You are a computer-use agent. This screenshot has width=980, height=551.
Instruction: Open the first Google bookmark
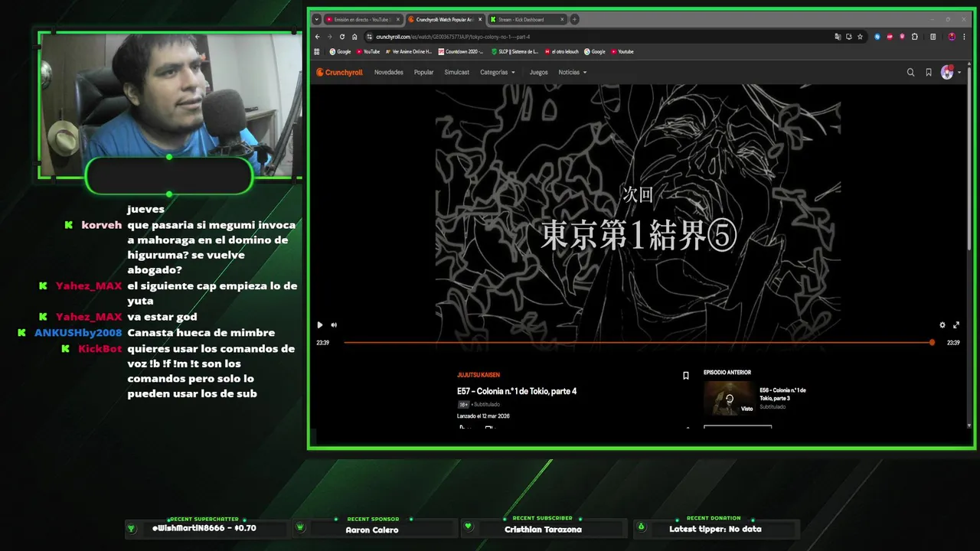340,52
